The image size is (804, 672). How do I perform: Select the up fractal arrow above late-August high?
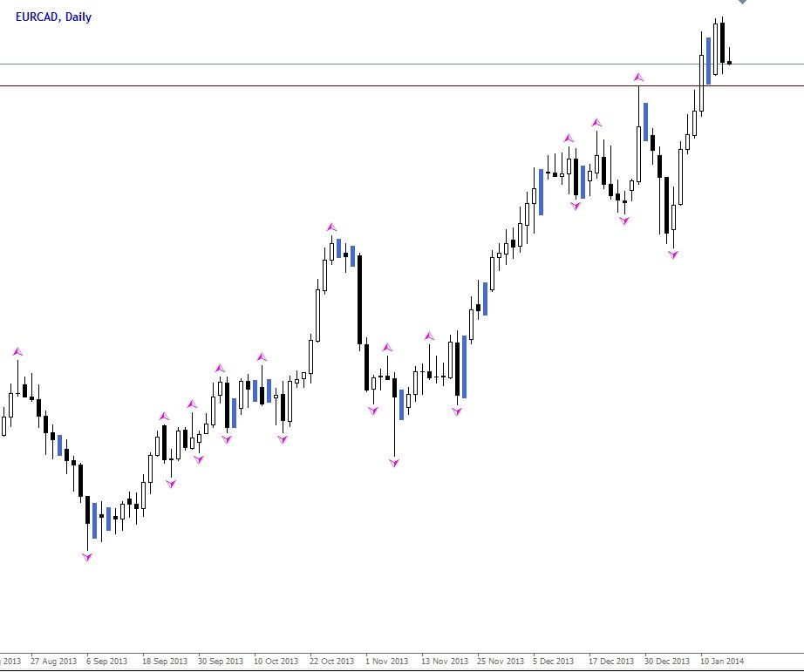point(18,351)
